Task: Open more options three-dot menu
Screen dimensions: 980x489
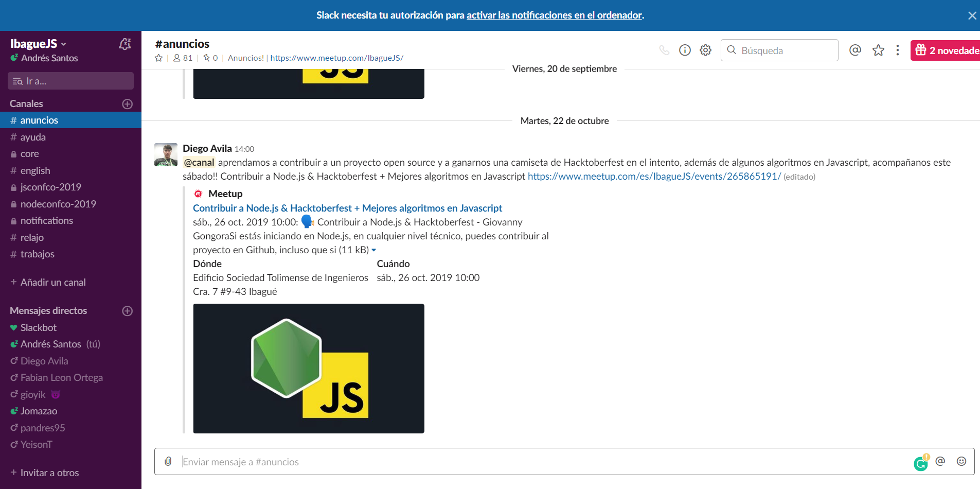Action: 898,50
